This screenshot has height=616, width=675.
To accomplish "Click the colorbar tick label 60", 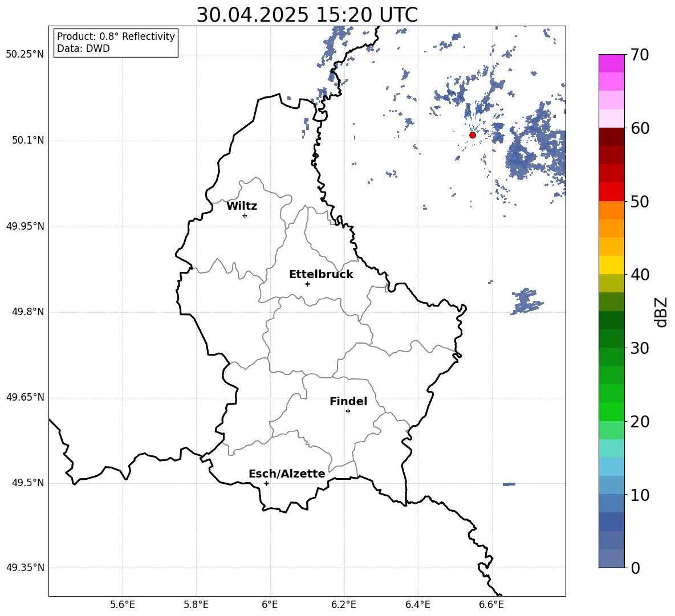I will (x=640, y=128).
